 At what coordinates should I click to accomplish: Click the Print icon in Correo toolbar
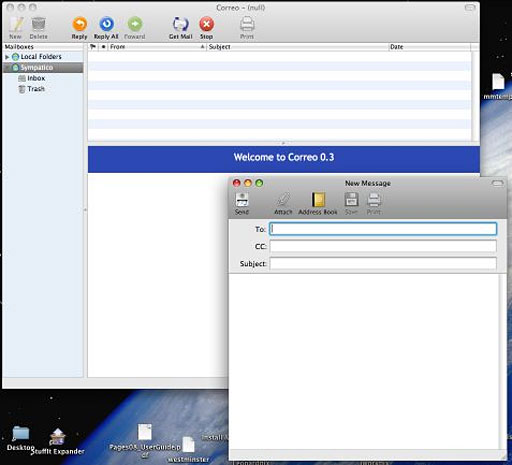click(x=247, y=24)
